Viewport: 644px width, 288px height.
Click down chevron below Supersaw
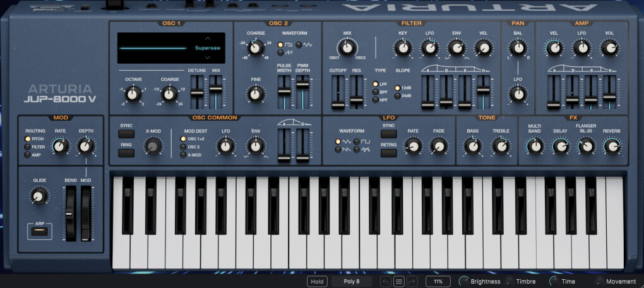(x=208, y=57)
